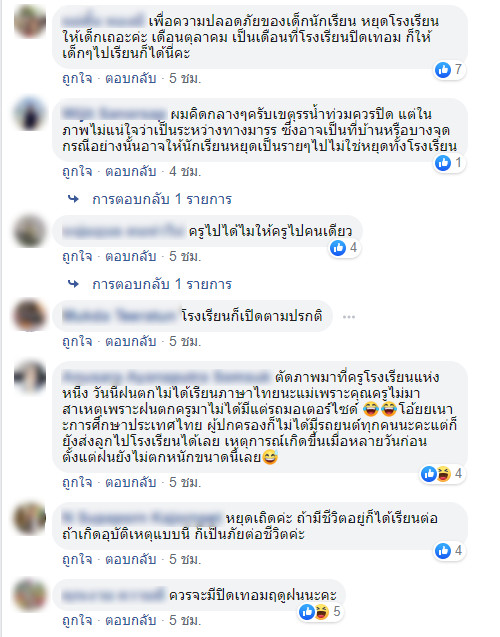Like the 'โรงเรียนก็เปิดตามปรกติ' comment
The height and width of the screenshot is (637, 500).
tap(77, 341)
